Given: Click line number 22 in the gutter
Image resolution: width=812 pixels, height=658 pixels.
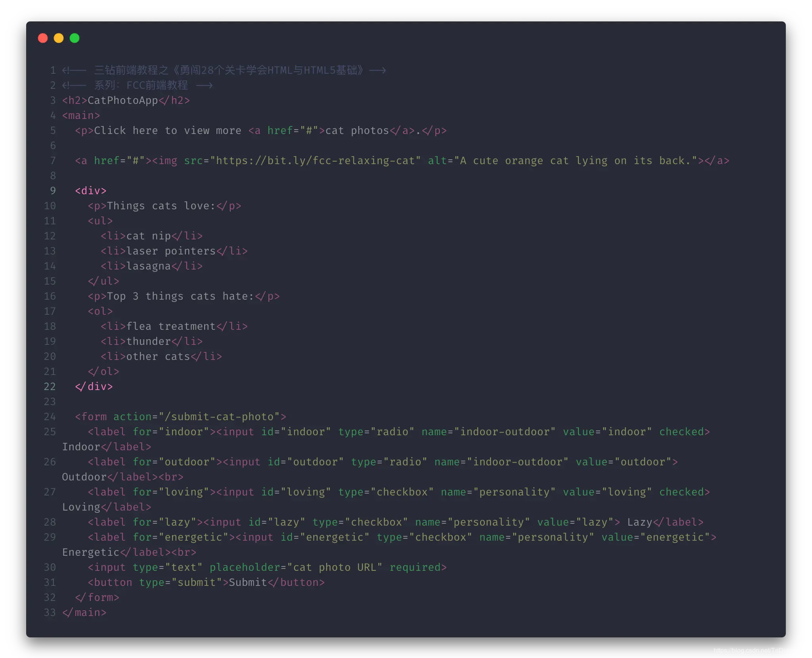Looking at the screenshot, I should [50, 387].
